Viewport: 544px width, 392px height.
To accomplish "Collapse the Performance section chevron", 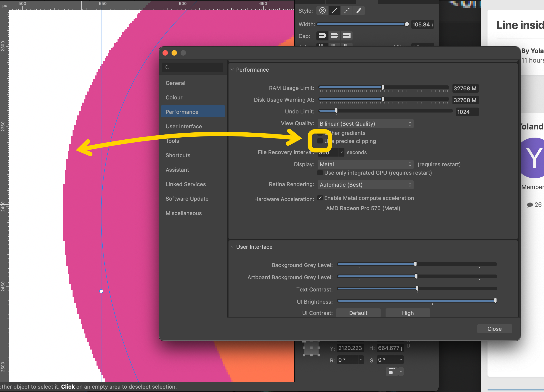I will click(x=232, y=70).
